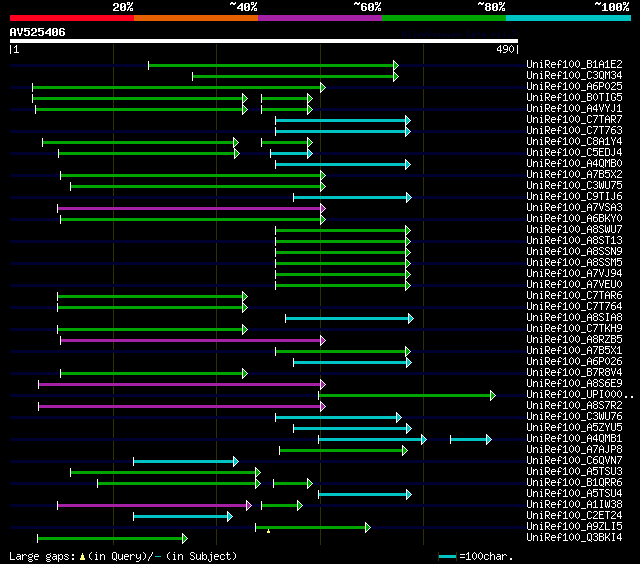Click UniRef100_C2ET24 hit name
The image size is (640, 564).
pyautogui.click(x=574, y=516)
